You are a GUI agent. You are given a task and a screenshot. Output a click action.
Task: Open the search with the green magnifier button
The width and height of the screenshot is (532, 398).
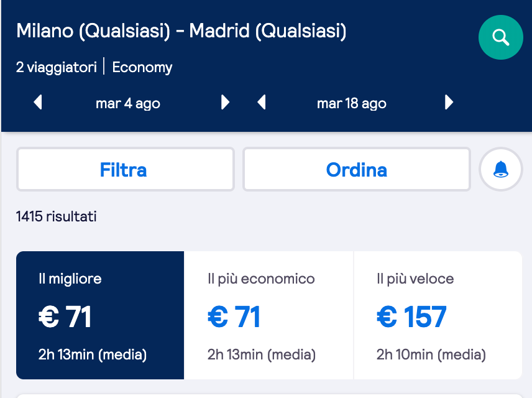pos(500,37)
